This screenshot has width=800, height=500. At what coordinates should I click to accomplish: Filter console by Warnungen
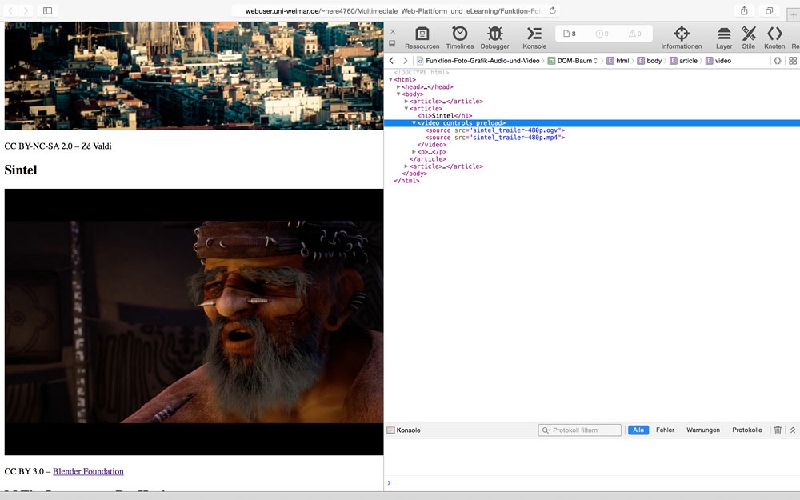click(703, 430)
